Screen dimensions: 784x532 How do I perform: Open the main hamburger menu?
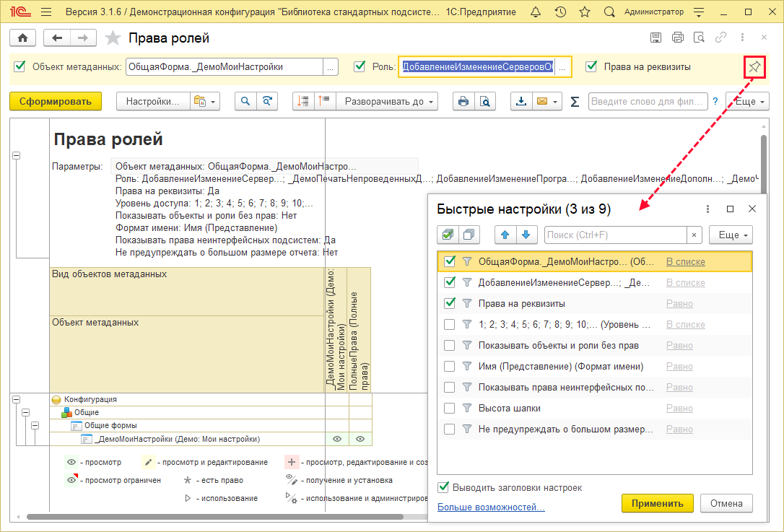tap(46, 12)
